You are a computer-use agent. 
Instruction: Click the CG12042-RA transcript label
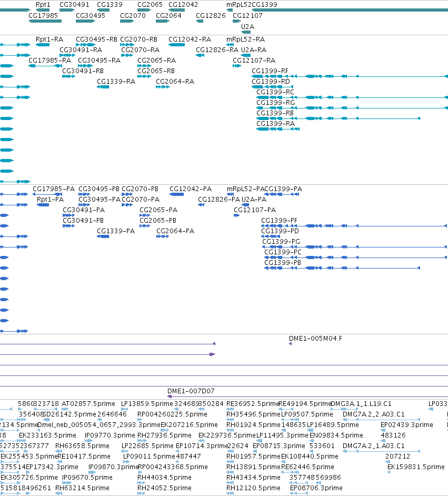pos(190,39)
